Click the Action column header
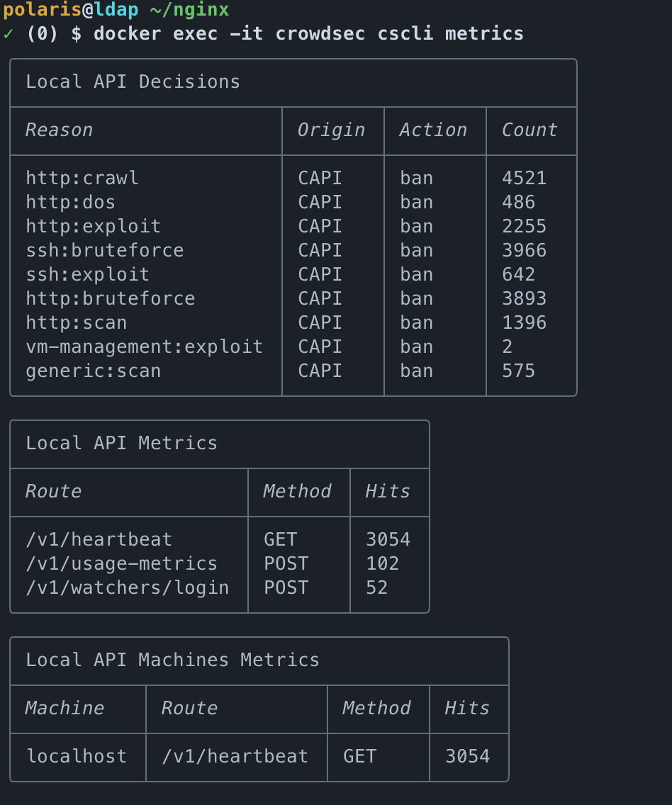The image size is (672, 805). click(x=433, y=130)
